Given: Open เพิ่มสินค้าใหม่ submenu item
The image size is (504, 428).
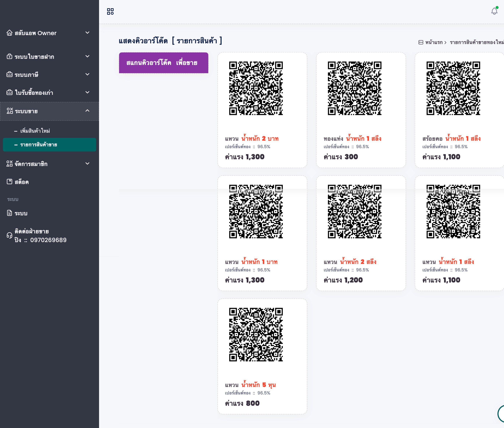Looking at the screenshot, I should point(35,131).
